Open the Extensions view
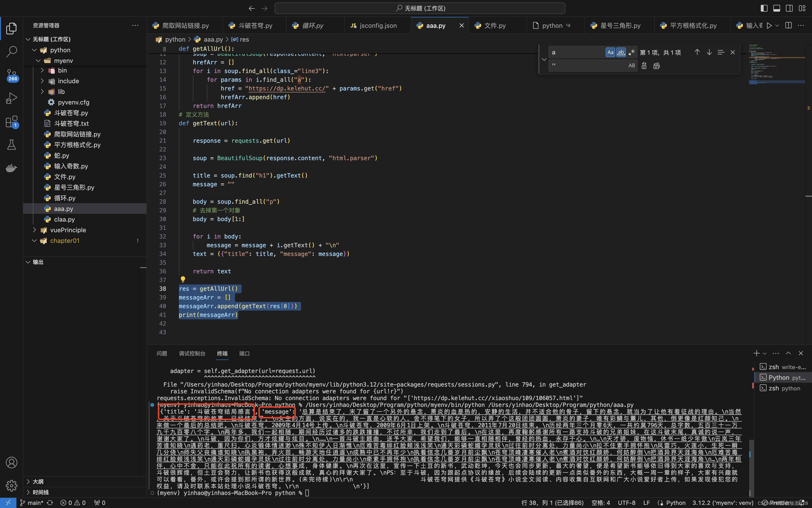This screenshot has width=812, height=508. click(11, 122)
